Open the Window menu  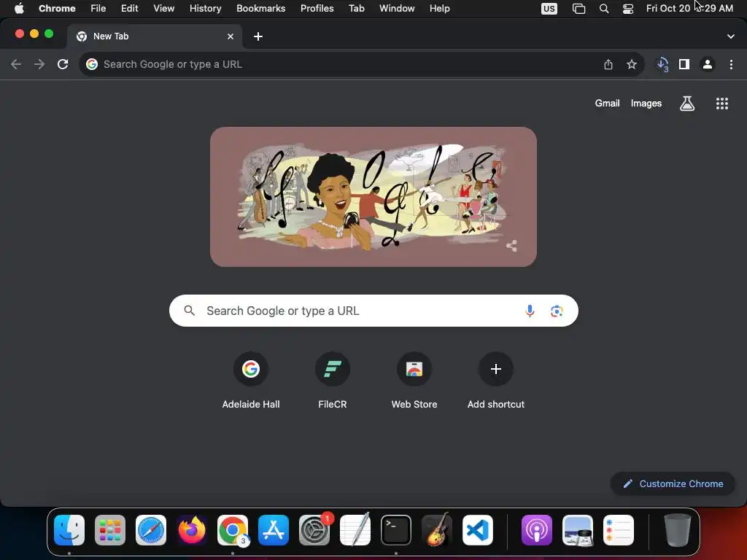click(x=397, y=9)
